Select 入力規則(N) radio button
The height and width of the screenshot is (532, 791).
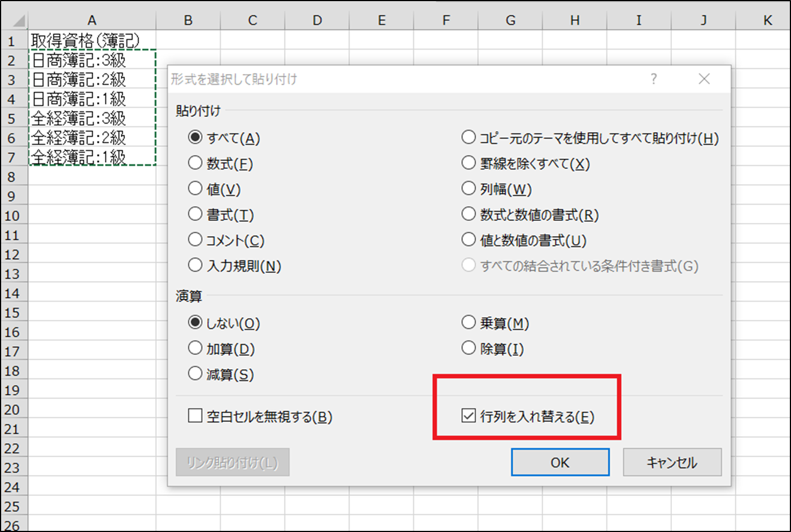point(195,265)
